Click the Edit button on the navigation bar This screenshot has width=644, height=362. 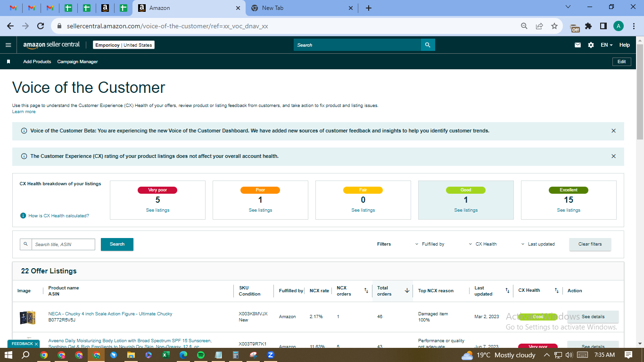pyautogui.click(x=622, y=62)
